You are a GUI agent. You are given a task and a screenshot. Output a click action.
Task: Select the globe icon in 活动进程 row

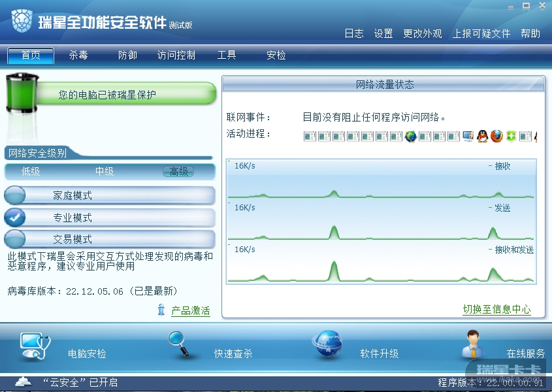coord(410,137)
